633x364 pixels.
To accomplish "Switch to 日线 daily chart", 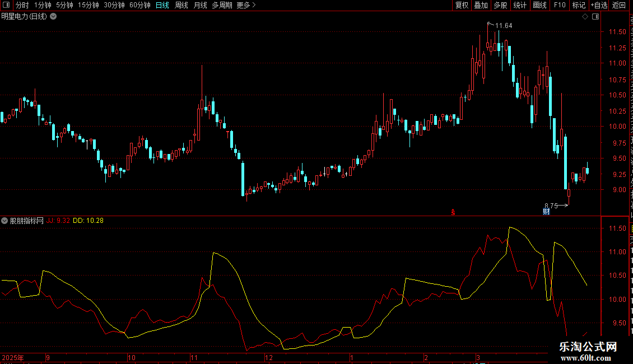I will coord(162,5).
